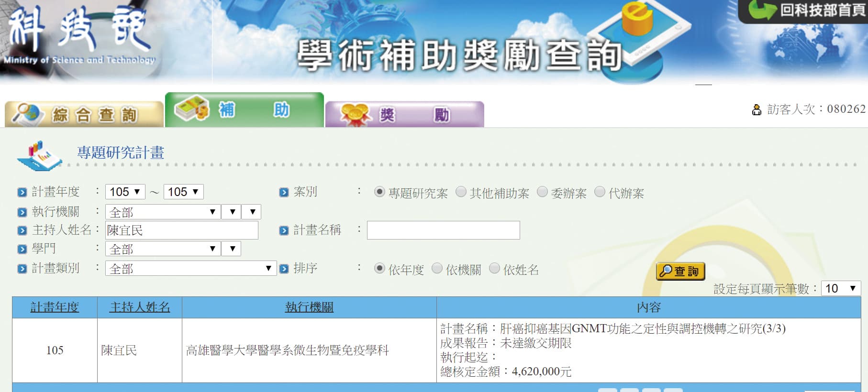The image size is (868, 392).
Task: Click the medal icon on 獎勵 tab
Action: click(355, 115)
